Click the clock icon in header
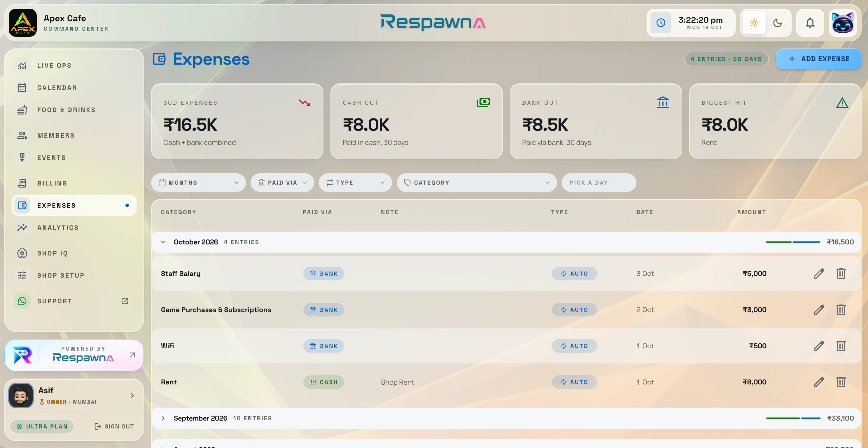 661,23
